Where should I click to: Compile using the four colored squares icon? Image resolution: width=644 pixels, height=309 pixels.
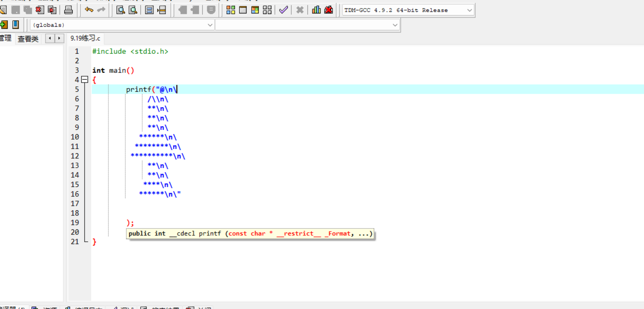point(230,10)
